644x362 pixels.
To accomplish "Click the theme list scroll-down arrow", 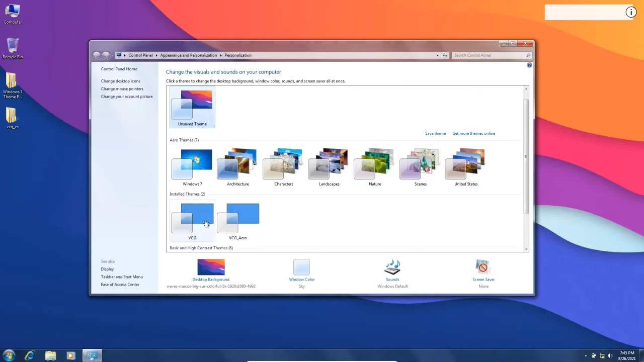I will [x=526, y=249].
